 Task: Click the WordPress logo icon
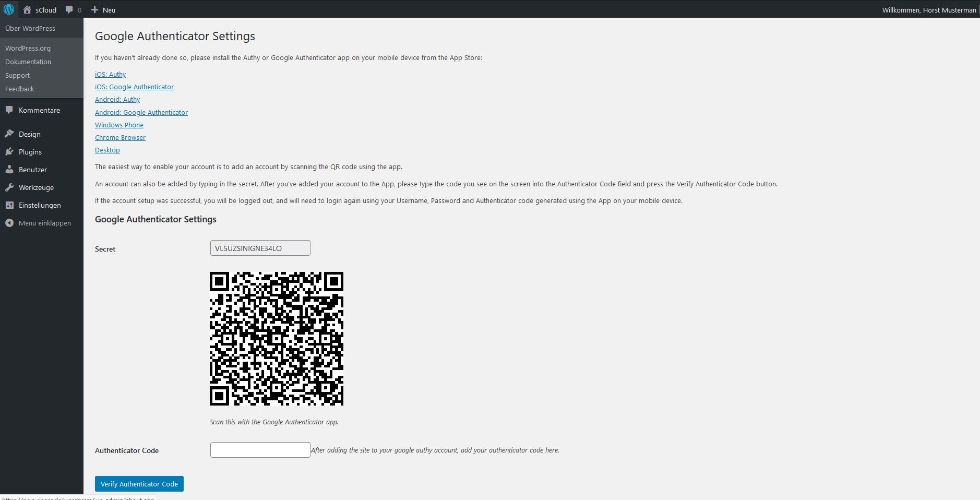(9, 9)
